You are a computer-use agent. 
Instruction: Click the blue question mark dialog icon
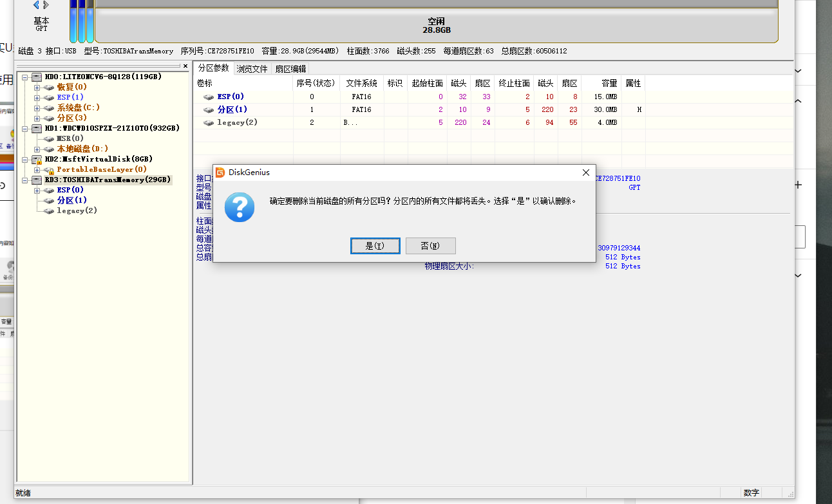point(239,207)
